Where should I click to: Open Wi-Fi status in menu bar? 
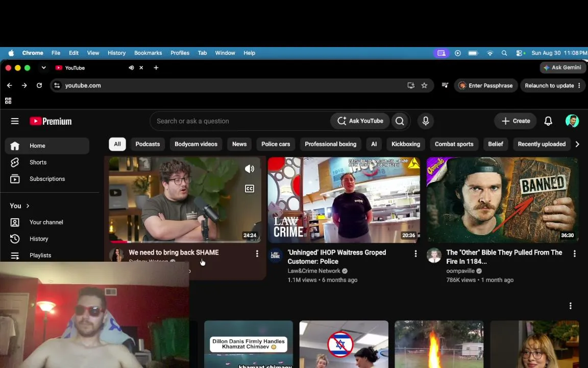(x=490, y=53)
